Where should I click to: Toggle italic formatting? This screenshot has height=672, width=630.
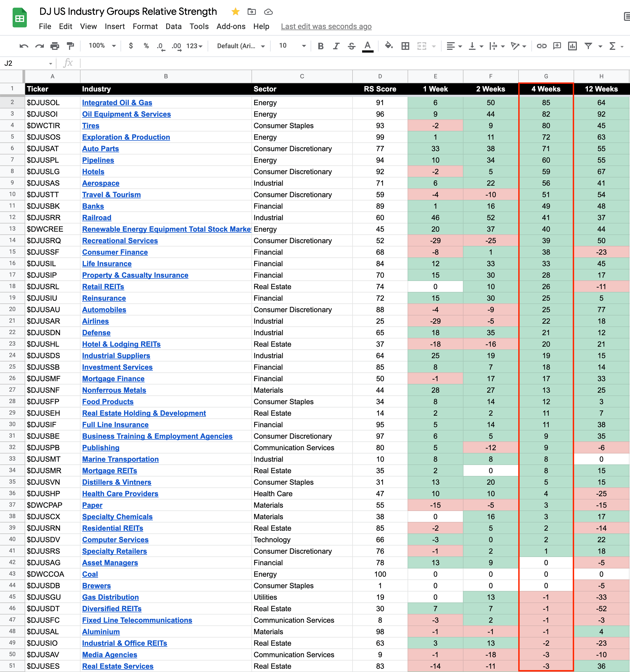click(x=336, y=46)
